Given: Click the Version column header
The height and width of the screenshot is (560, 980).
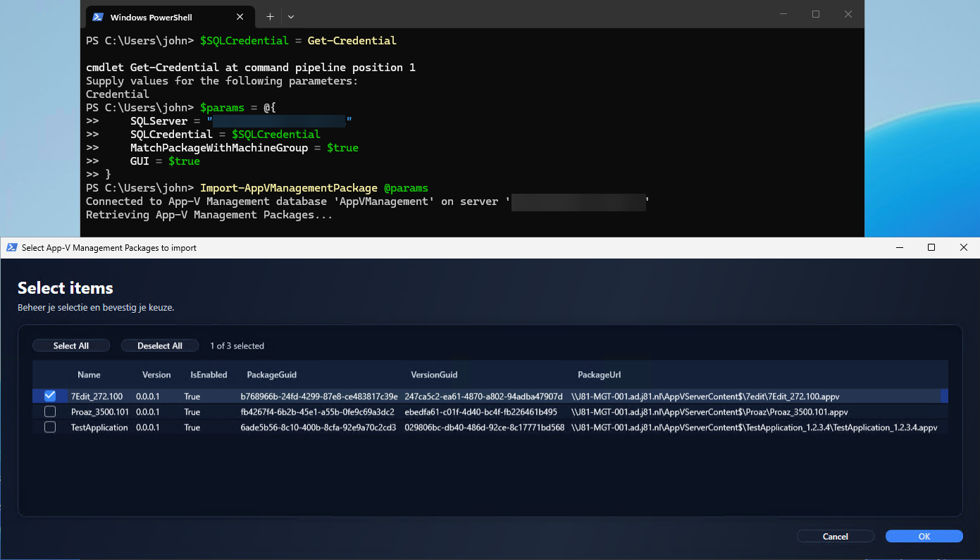Looking at the screenshot, I should tap(156, 374).
